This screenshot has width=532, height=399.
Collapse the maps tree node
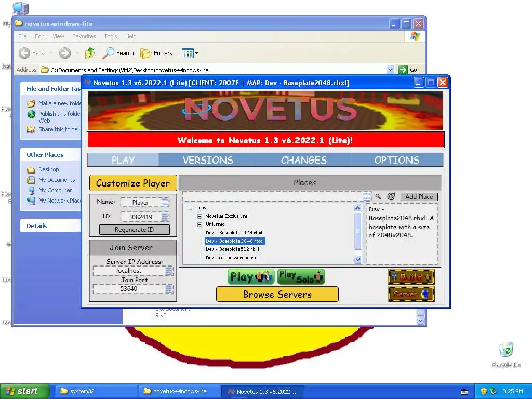click(x=190, y=208)
